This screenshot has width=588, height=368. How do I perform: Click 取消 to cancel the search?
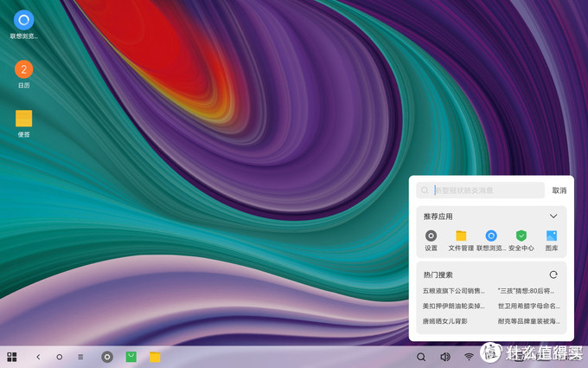[x=559, y=190]
